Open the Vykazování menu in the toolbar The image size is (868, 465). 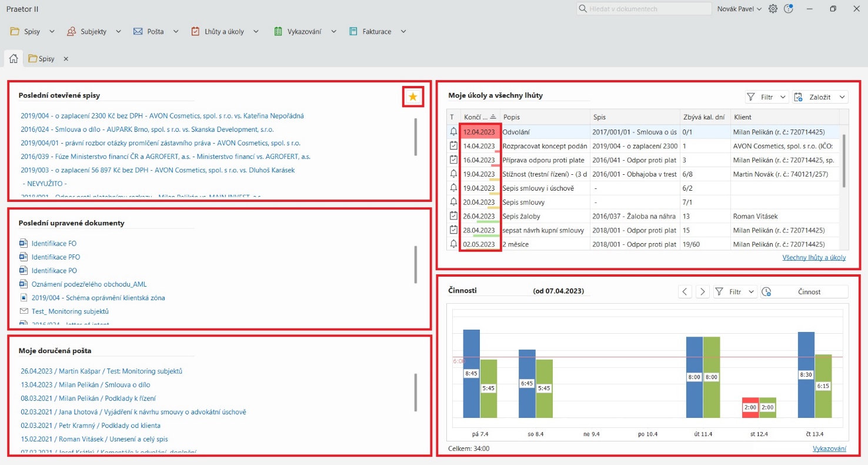(305, 31)
